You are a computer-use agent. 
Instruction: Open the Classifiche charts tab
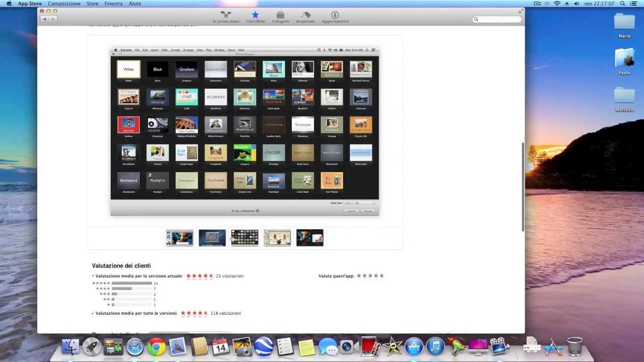[255, 17]
